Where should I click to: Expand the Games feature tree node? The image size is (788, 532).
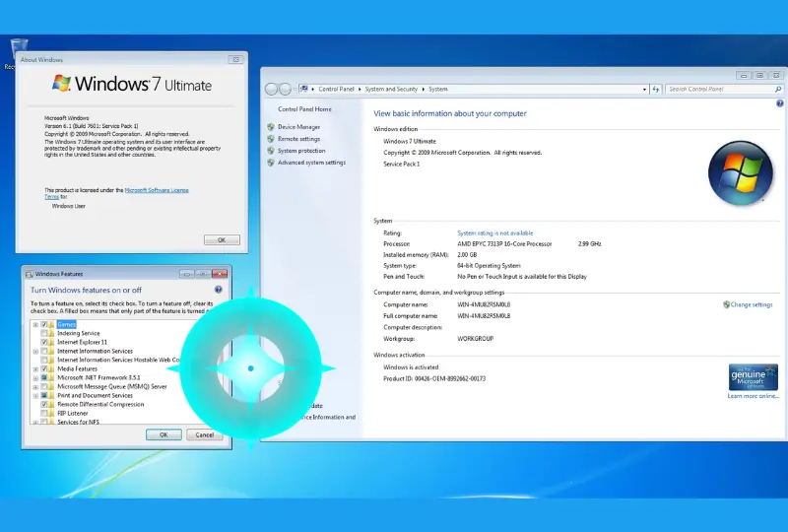(35, 325)
